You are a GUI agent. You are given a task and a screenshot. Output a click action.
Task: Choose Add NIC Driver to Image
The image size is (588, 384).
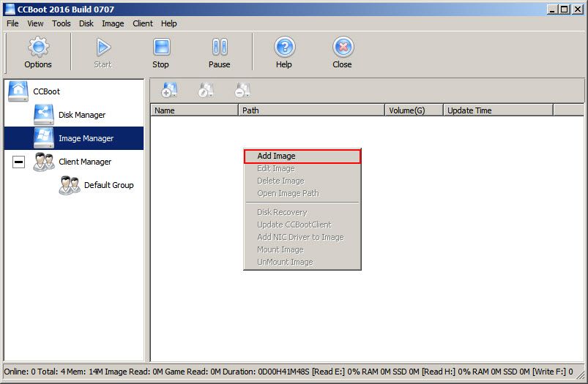coord(302,237)
